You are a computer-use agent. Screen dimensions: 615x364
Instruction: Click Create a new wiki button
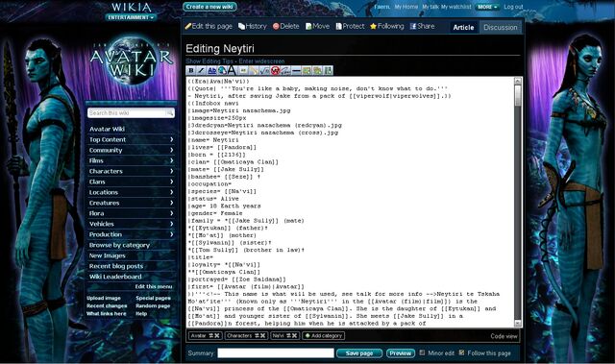pos(209,7)
